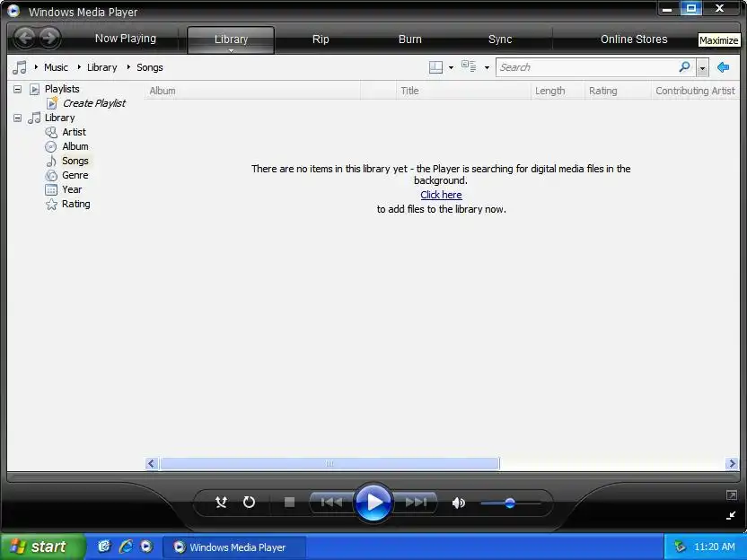Viewport: 747px width, 560px height.
Task: Click the Genre icon in tree
Action: coord(51,175)
